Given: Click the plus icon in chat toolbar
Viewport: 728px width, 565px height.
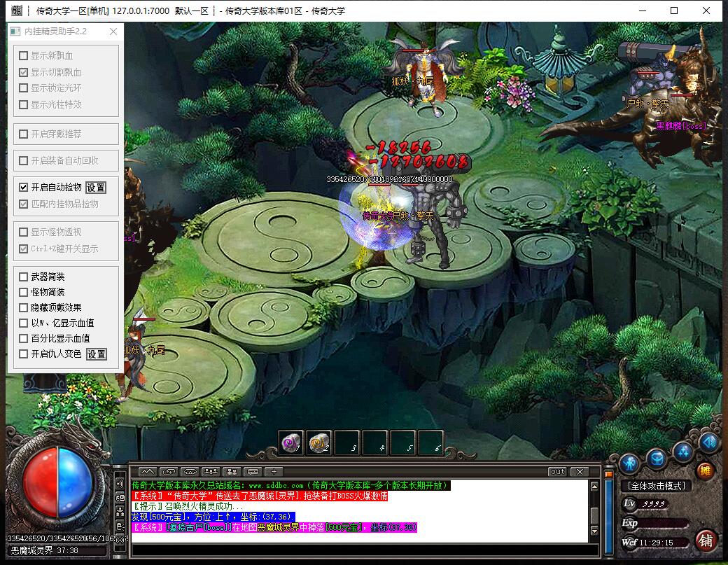Looking at the screenshot, I should (x=274, y=472).
